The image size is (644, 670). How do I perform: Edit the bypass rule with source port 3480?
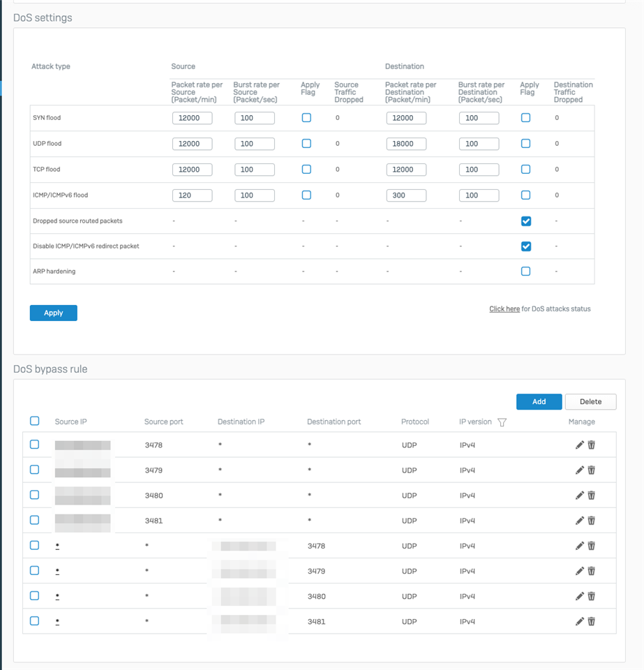click(x=579, y=496)
